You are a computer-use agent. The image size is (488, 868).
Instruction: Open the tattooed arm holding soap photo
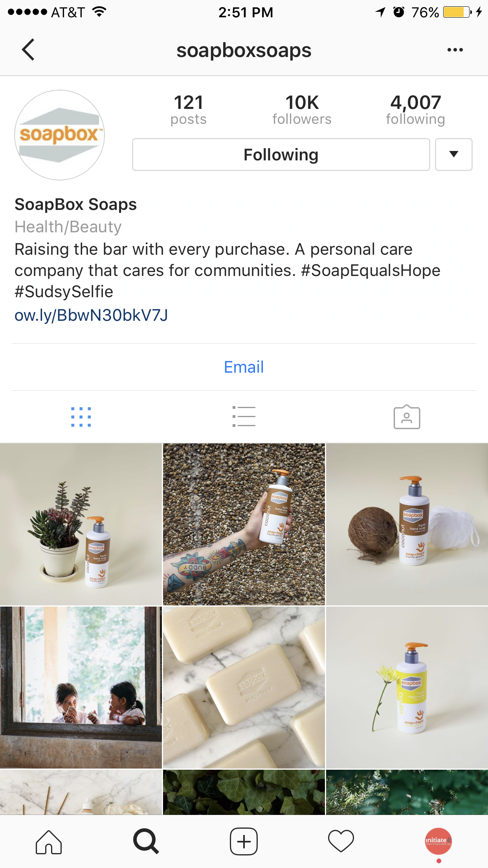coord(244,524)
